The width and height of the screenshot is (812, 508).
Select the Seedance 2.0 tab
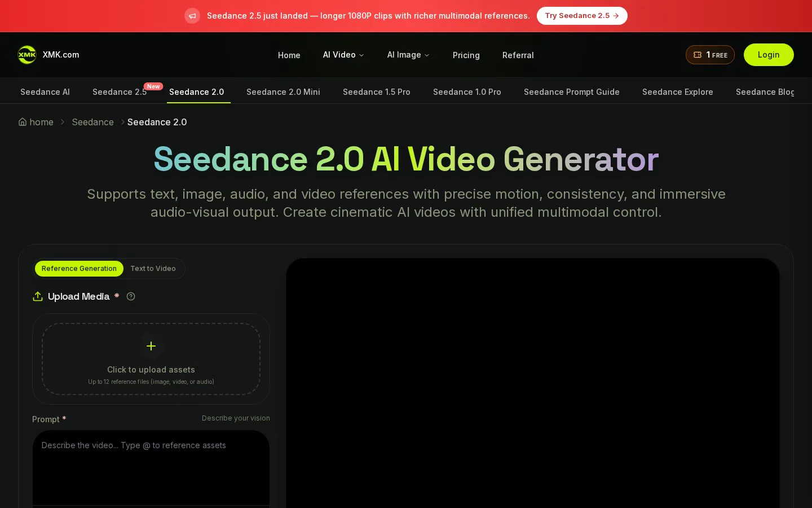coord(197,92)
